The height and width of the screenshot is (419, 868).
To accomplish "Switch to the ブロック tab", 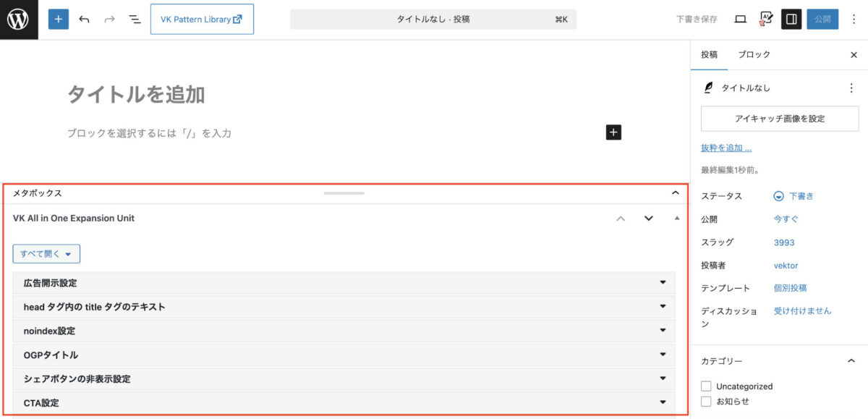I will point(754,54).
